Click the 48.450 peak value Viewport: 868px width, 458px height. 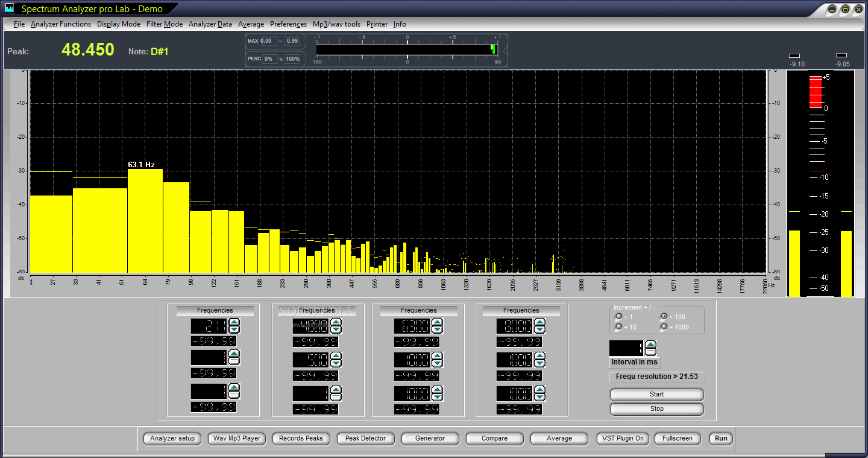88,49
